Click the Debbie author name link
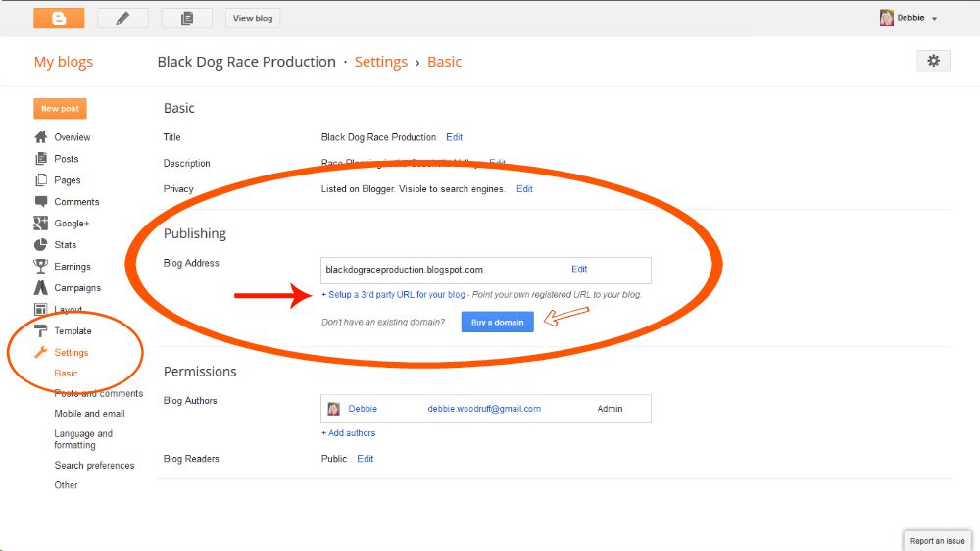This screenshot has height=551, width=980. pyautogui.click(x=363, y=409)
